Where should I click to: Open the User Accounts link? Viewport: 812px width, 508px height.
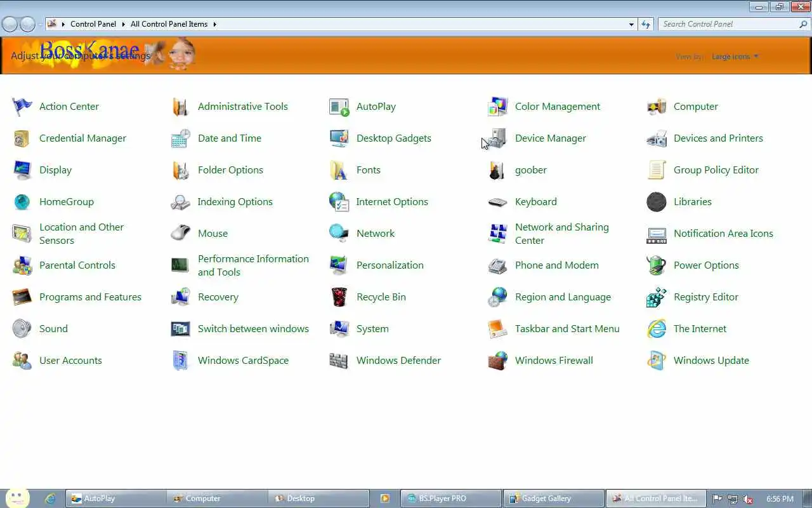coord(70,361)
